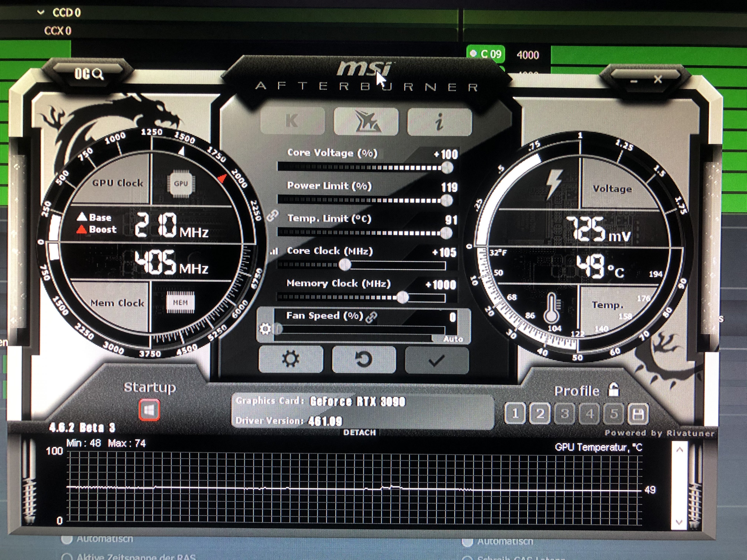
Task: Toggle the Profile lock icon
Action: (x=614, y=390)
